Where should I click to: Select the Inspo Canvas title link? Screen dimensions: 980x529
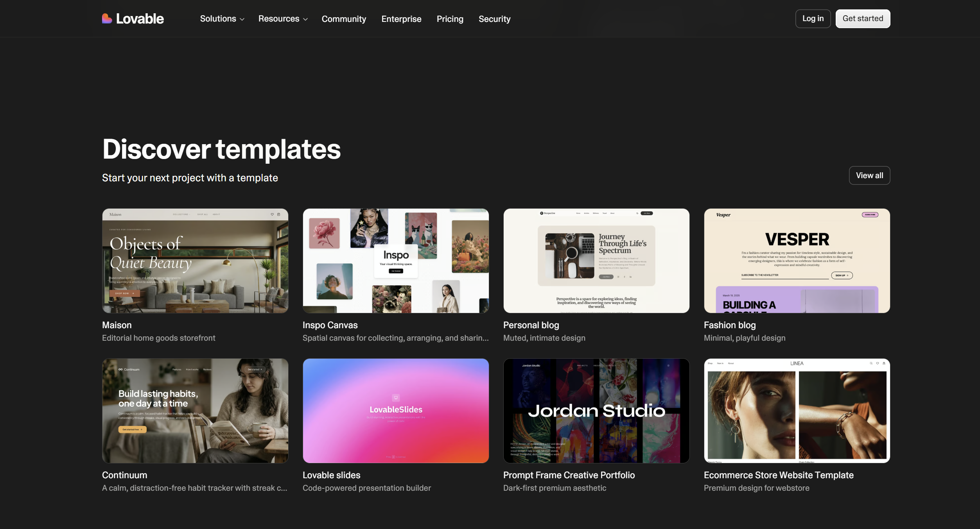coord(330,325)
